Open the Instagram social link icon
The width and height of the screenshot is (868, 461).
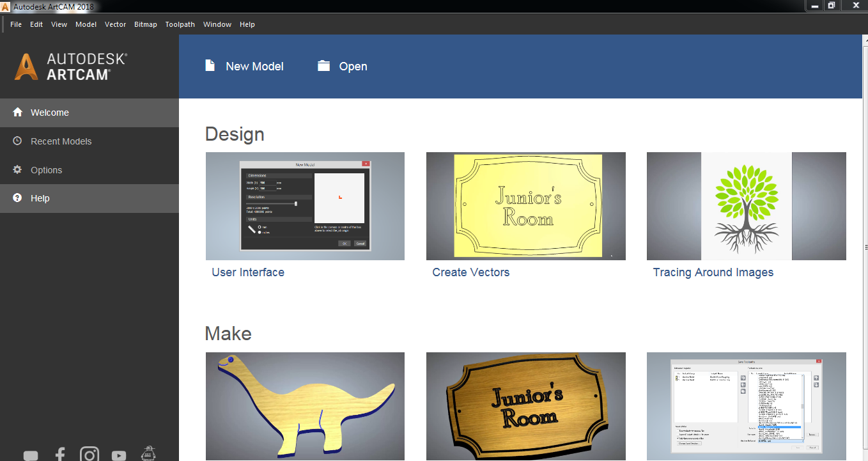(x=89, y=454)
